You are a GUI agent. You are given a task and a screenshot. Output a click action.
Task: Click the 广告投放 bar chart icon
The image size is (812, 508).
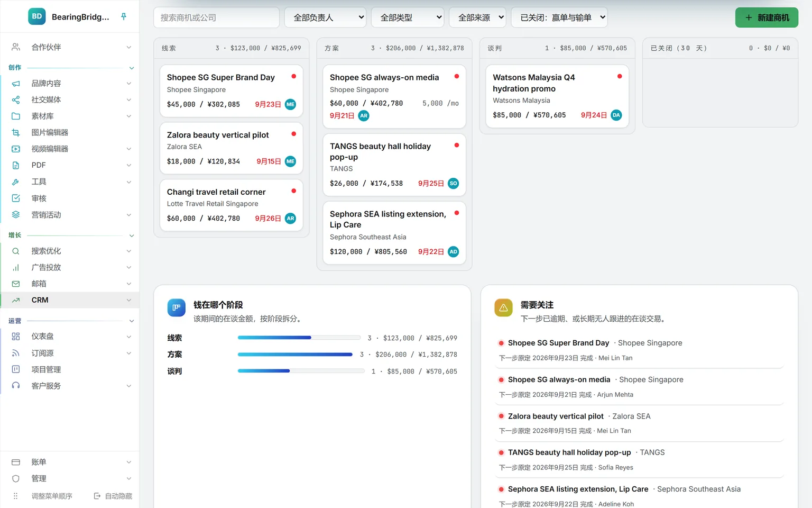click(16, 267)
